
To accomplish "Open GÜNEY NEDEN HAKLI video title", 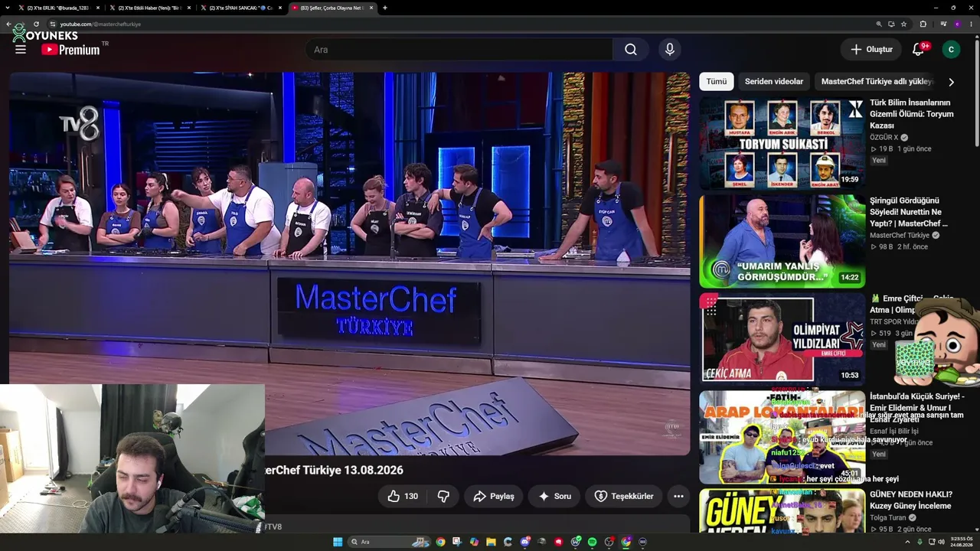I will (x=910, y=500).
